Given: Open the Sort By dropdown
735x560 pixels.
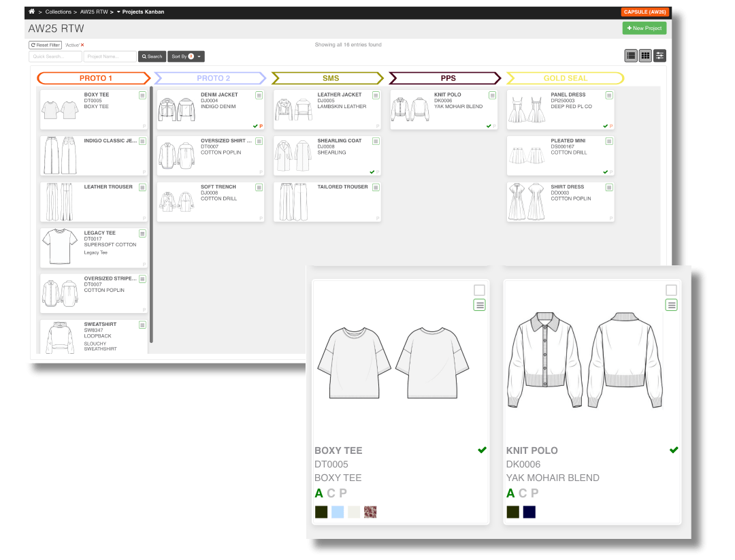Looking at the screenshot, I should pos(186,56).
